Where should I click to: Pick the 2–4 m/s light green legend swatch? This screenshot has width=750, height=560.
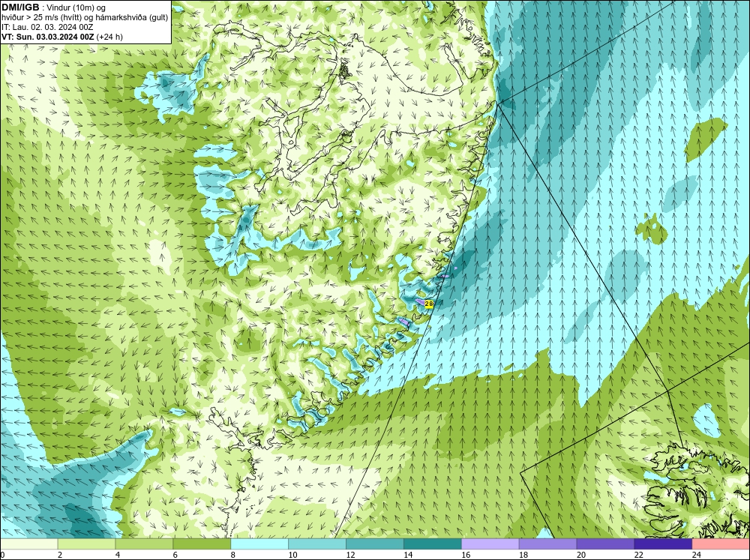pyautogui.click(x=86, y=544)
